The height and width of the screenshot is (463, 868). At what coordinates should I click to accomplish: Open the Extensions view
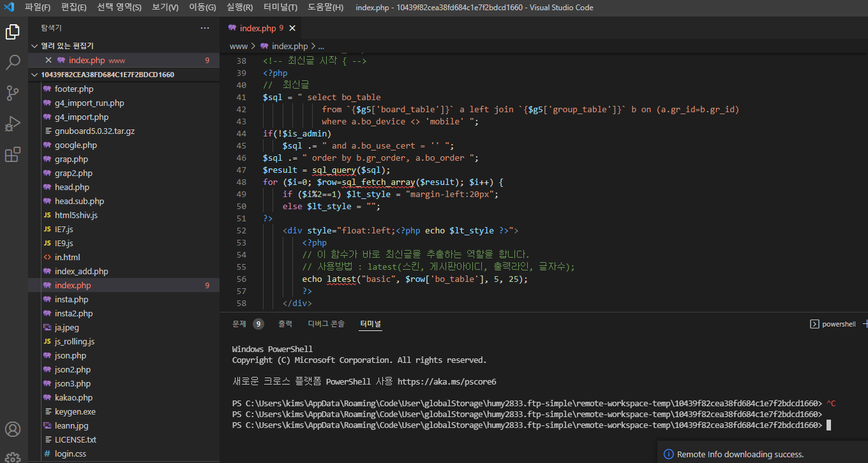point(13,154)
